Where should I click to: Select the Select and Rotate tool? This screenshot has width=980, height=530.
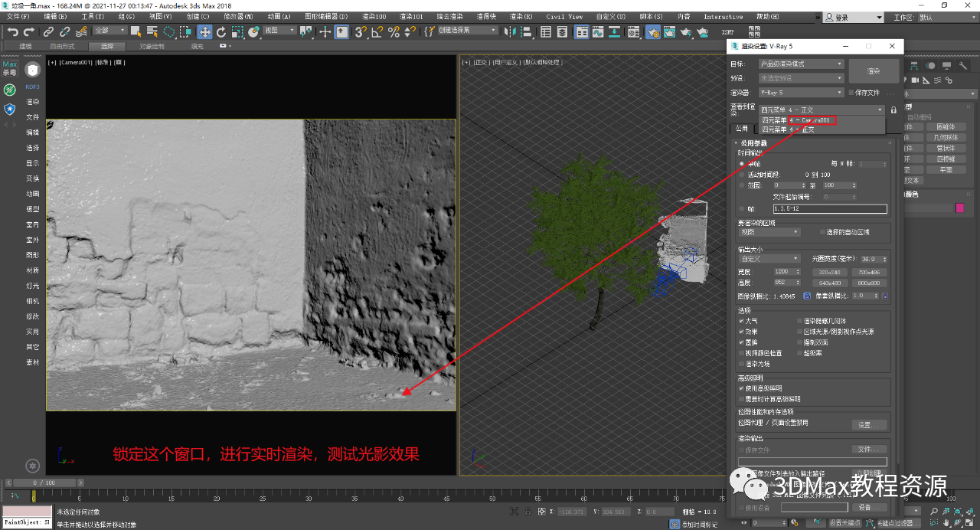(221, 31)
